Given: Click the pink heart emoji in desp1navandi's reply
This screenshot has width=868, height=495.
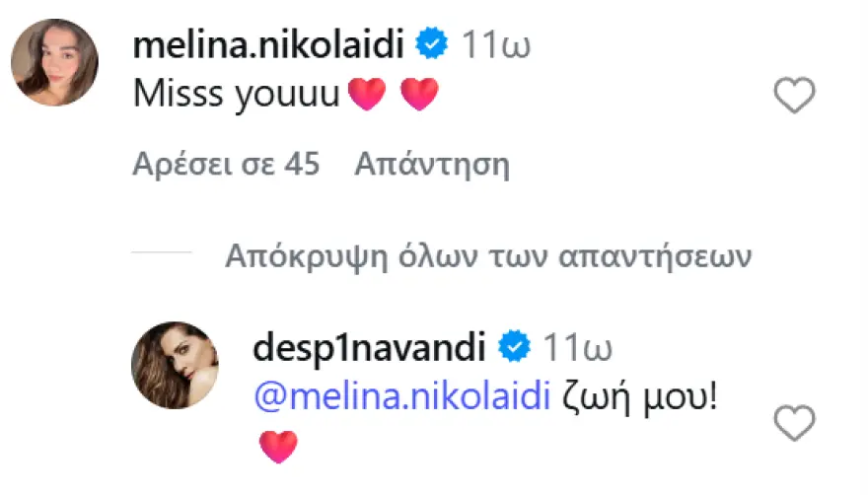Looking at the screenshot, I should [x=277, y=447].
